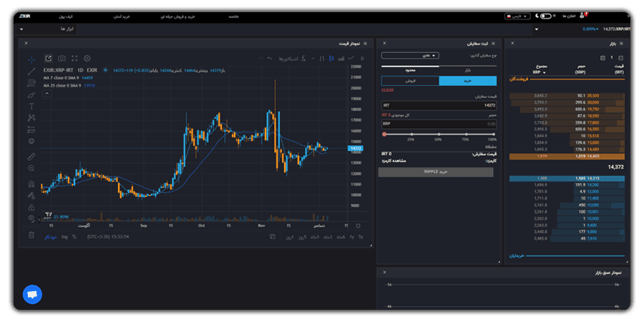Select the ruler measure tool
The width and height of the screenshot is (644, 322).
(x=31, y=157)
